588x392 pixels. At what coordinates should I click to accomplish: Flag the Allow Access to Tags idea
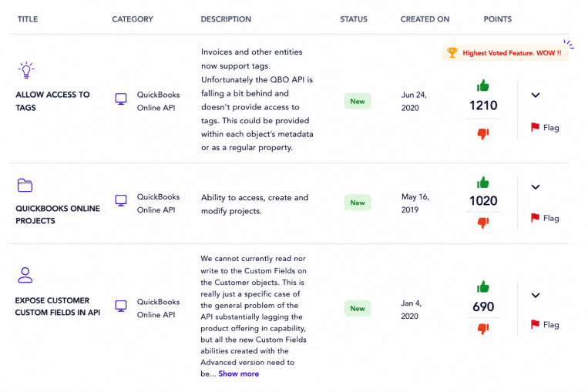tap(545, 128)
